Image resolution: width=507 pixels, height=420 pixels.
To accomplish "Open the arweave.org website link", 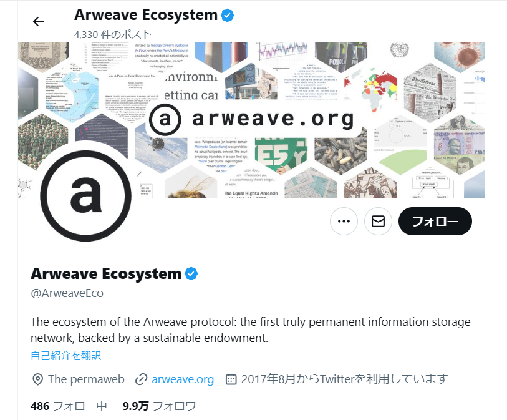I will pos(183,379).
